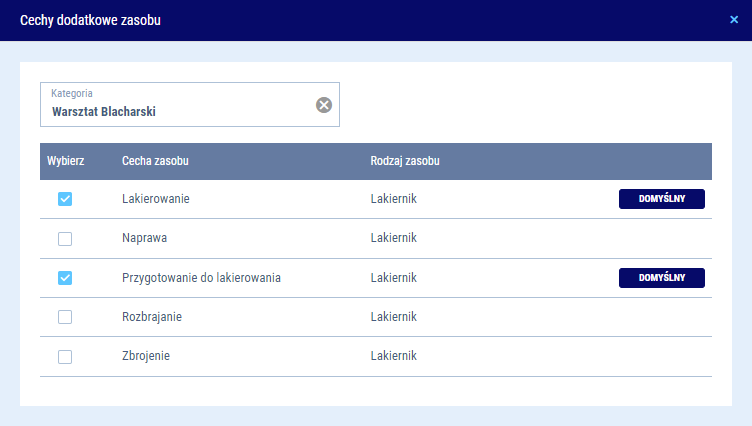Click the Rozbrajanie row label
This screenshot has height=426, width=752.
[152, 317]
